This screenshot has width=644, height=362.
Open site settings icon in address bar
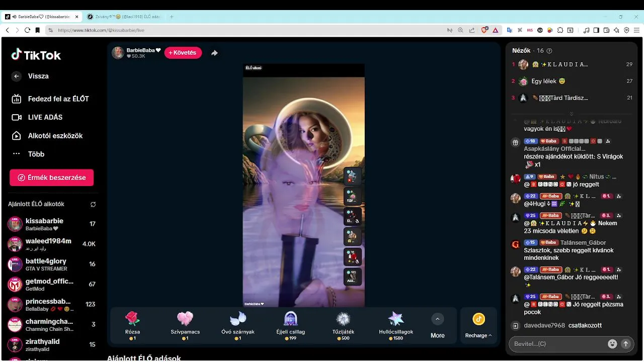(50, 30)
